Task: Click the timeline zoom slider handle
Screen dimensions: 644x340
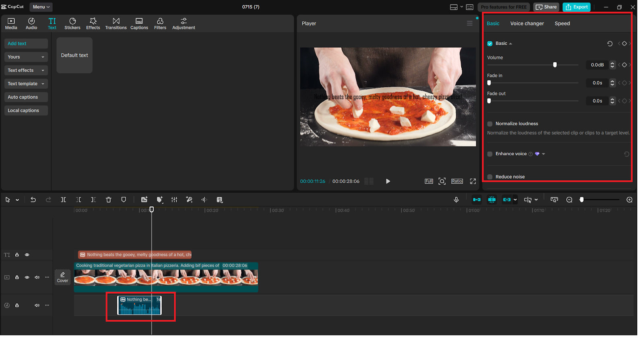Action: [582, 200]
